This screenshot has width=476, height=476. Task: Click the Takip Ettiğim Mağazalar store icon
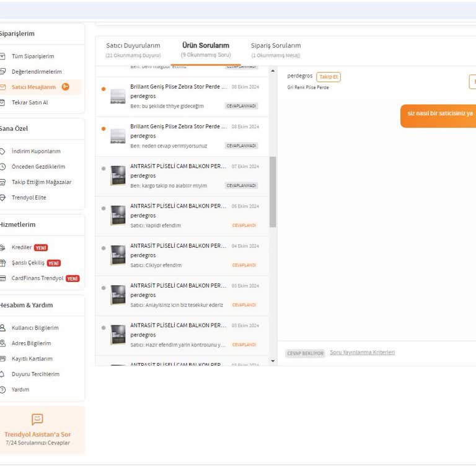(2, 182)
